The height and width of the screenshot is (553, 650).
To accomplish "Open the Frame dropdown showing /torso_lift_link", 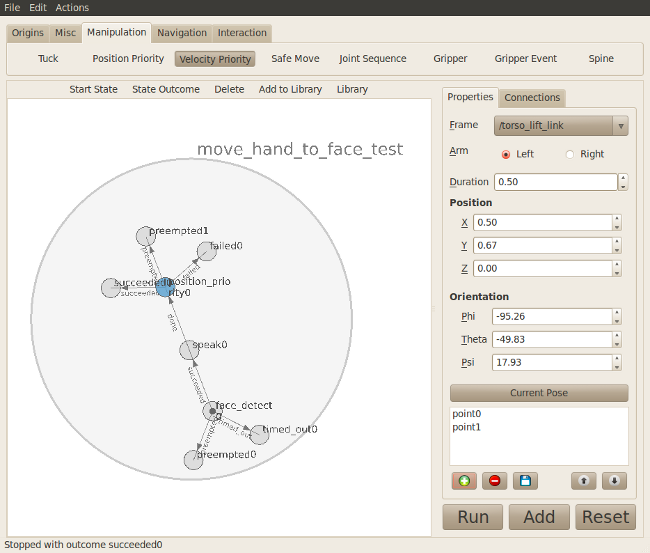I will [561, 126].
